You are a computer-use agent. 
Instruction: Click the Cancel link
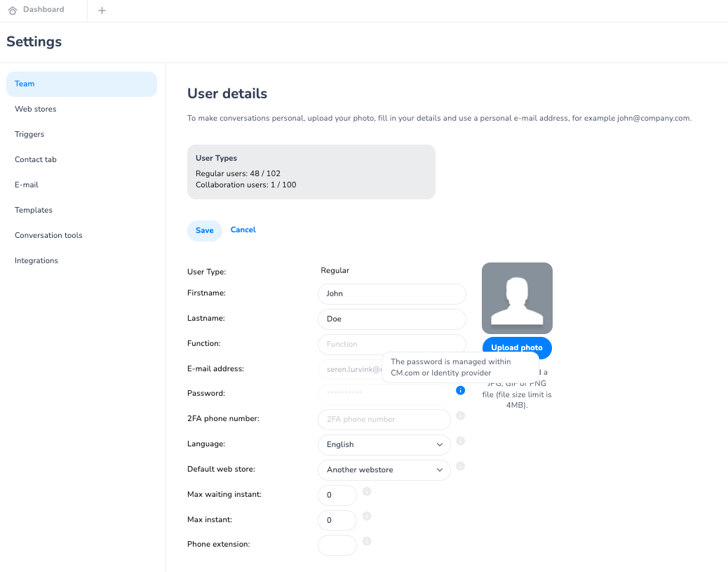[x=243, y=230]
